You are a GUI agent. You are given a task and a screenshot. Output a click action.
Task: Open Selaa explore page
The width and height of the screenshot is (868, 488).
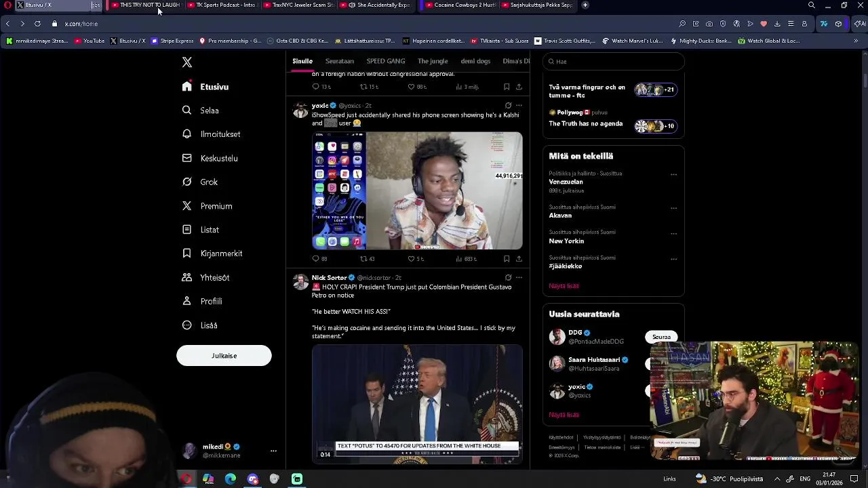201,110
